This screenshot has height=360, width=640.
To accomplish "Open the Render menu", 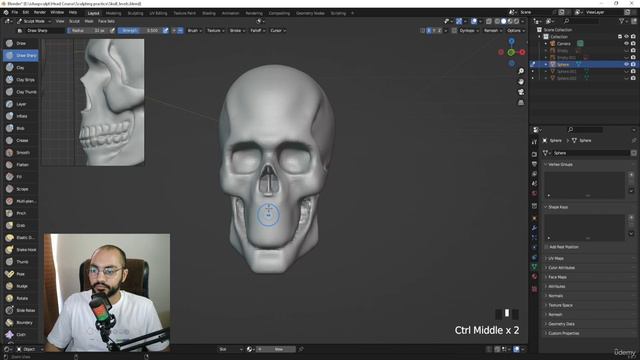I will pos(40,13).
